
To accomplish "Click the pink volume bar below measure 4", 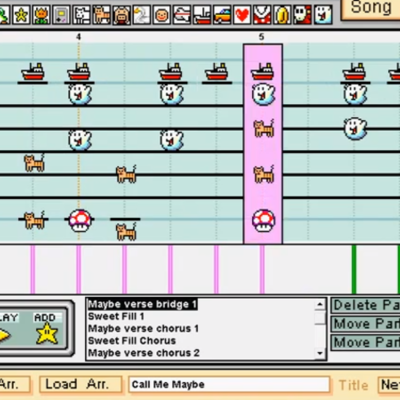I will click(x=79, y=269).
